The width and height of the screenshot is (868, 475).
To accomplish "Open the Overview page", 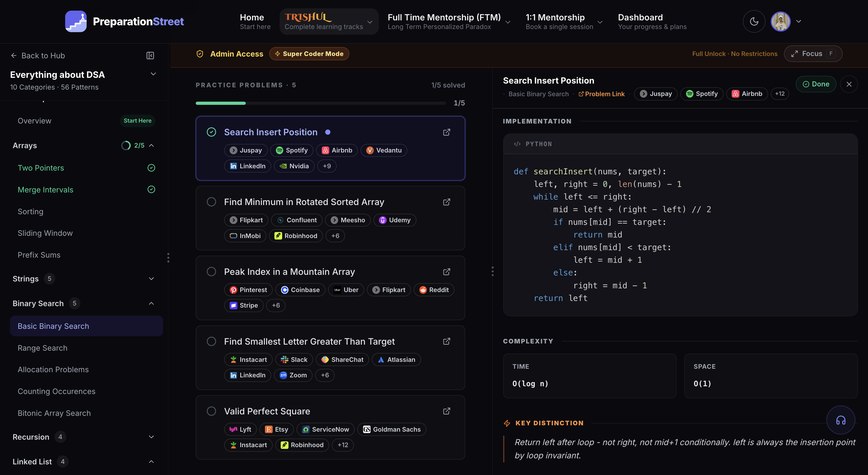I will (34, 121).
